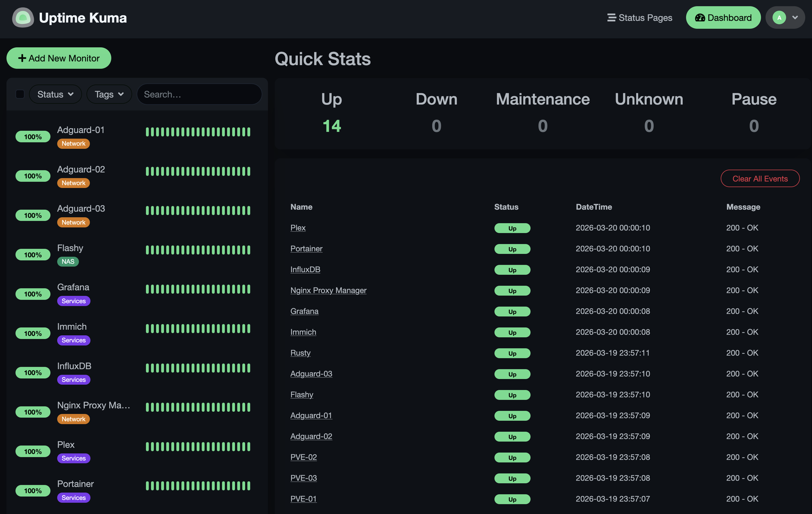Toggle the select-all monitors checkbox
Image resolution: width=812 pixels, height=514 pixels.
(20, 94)
